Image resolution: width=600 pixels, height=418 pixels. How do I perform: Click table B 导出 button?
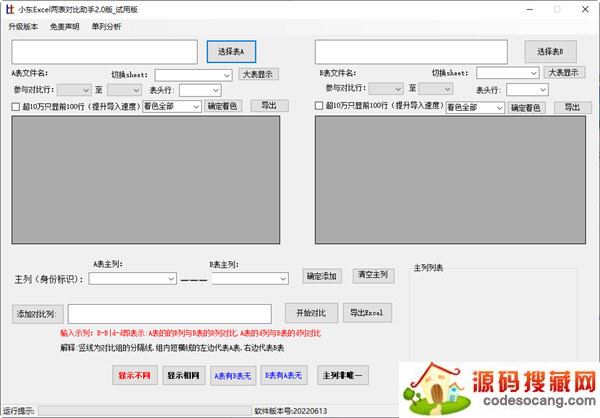pos(572,108)
